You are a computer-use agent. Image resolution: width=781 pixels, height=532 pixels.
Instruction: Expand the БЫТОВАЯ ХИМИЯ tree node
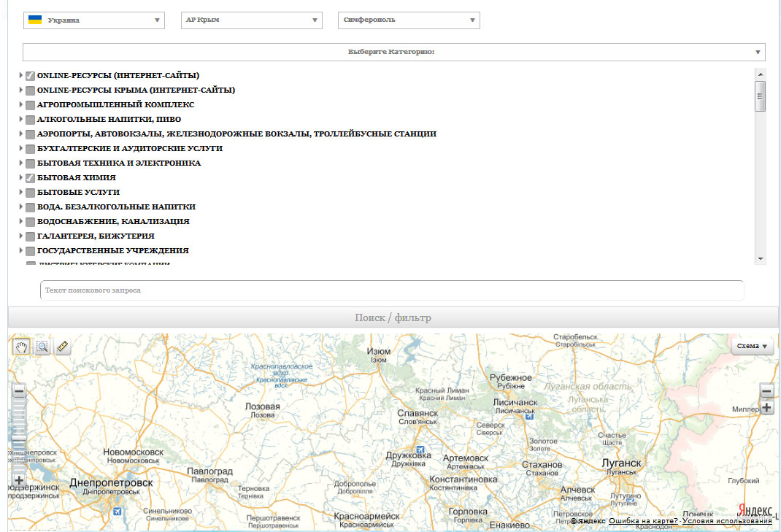(x=21, y=177)
